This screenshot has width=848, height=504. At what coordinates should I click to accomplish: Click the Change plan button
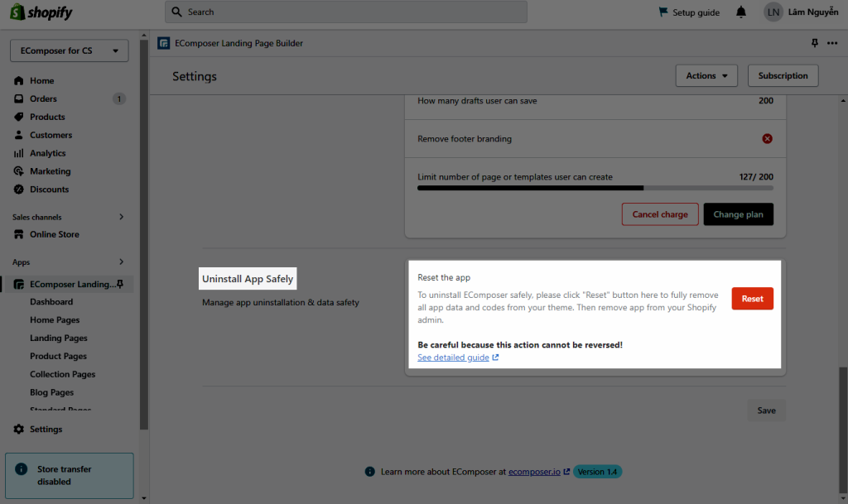[738, 214]
